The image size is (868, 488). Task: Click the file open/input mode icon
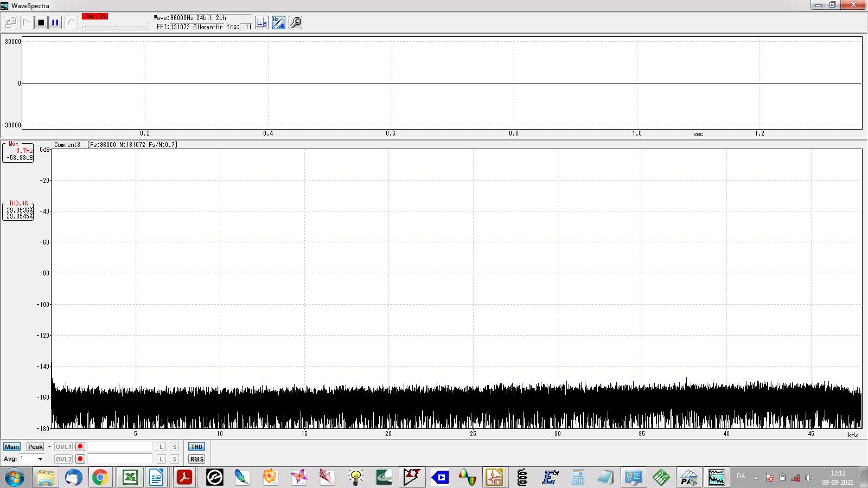[x=11, y=23]
